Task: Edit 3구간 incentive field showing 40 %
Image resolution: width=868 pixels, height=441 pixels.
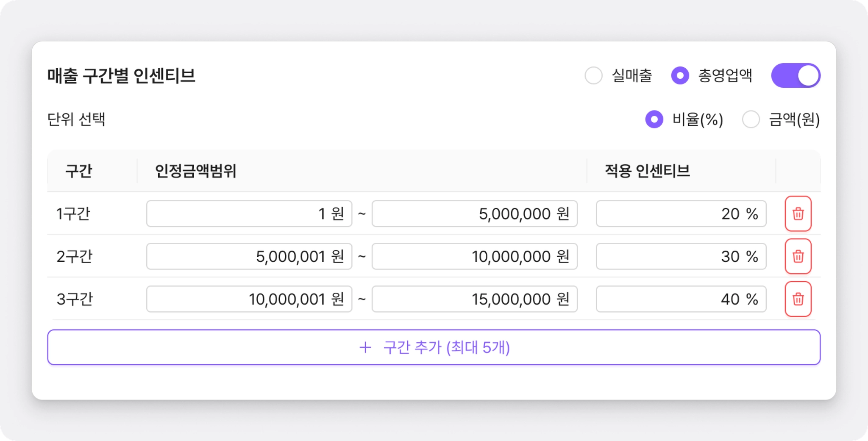Action: [681, 299]
